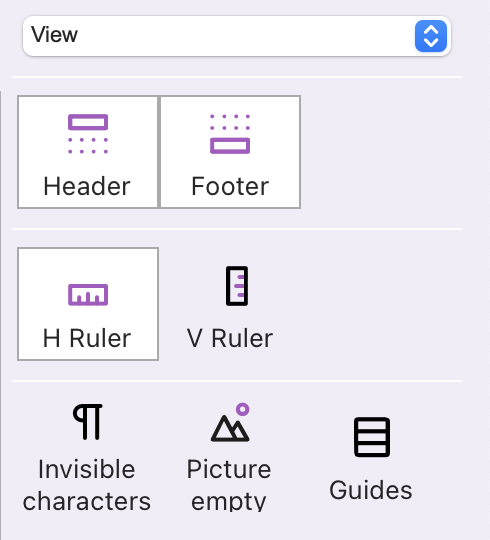Click the Guides stacked rows icon
The width and height of the screenshot is (490, 540).
click(x=372, y=437)
